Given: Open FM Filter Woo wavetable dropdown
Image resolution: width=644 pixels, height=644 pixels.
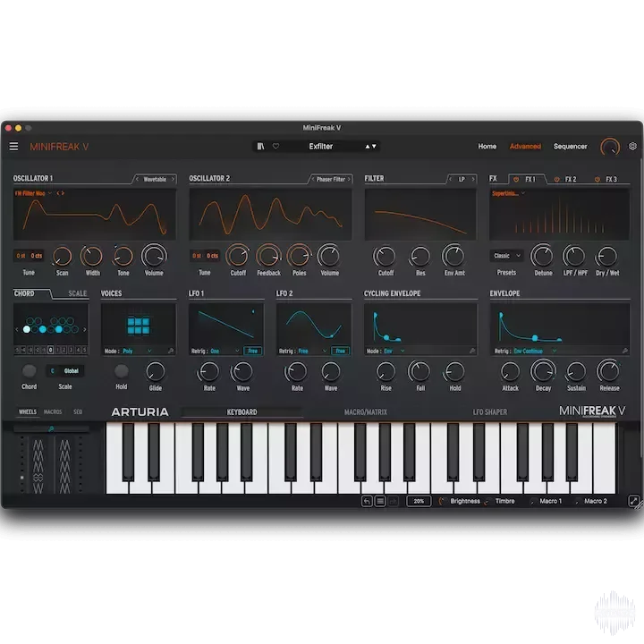Looking at the screenshot, I should click(34, 193).
